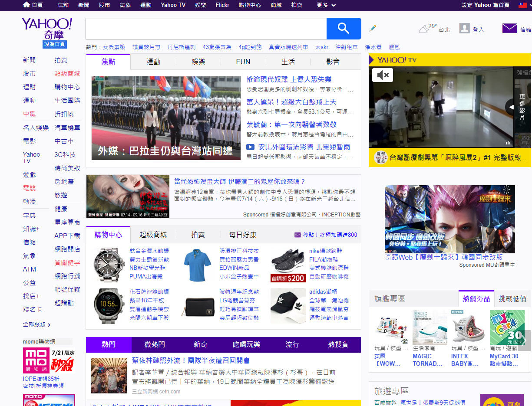This screenshot has height=406, width=532.
Task: Click the login avatar icon
Action: pos(464,29)
